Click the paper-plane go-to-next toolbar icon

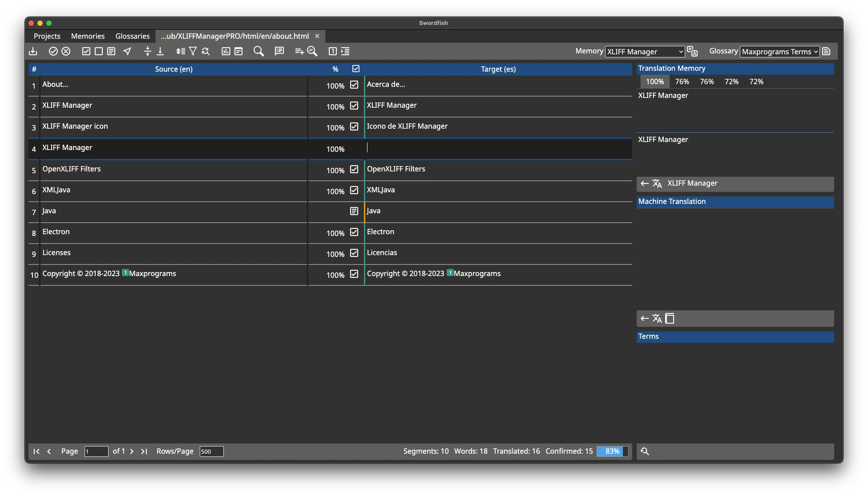pos(127,51)
